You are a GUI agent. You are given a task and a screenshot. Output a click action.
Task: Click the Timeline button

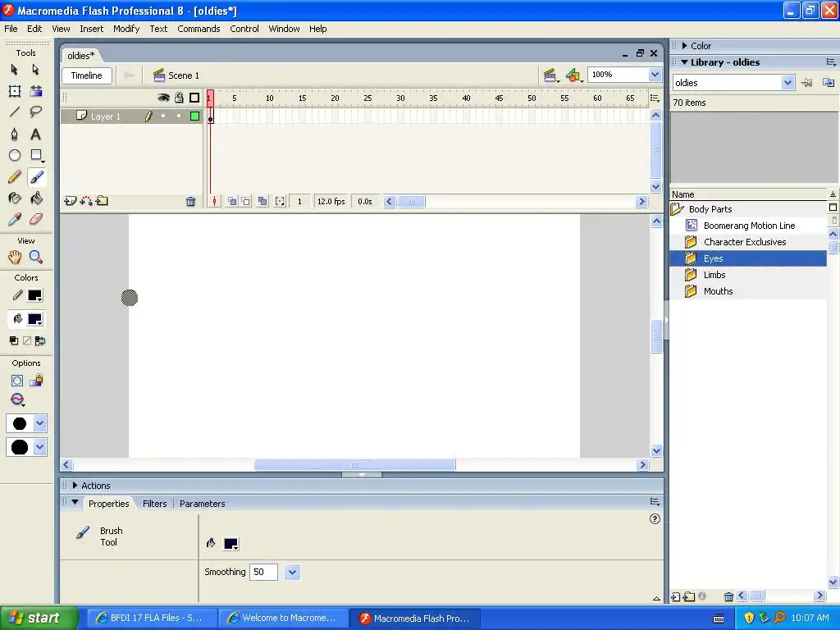tap(87, 75)
